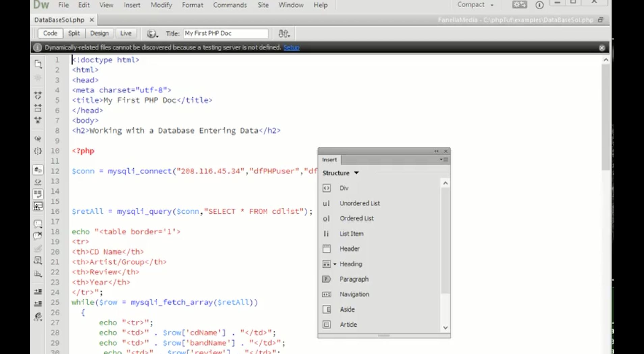Insert a Header element
Viewport: 644px width, 354px height.
[380, 249]
